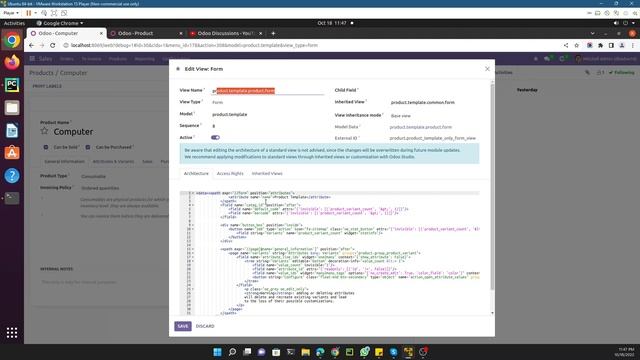Enter VMware full screen mode

[54, 13]
